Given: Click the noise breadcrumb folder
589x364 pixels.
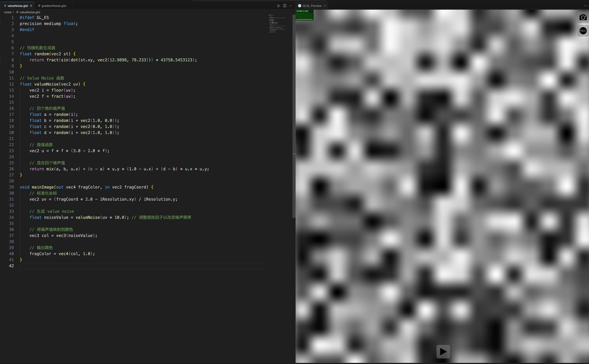Looking at the screenshot, I should (8, 12).
